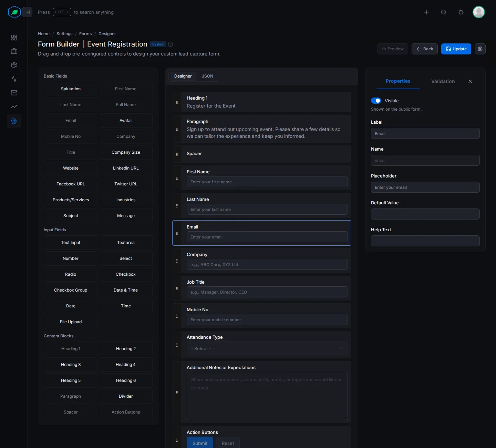Go to Forms breadcrumb link

pos(85,34)
